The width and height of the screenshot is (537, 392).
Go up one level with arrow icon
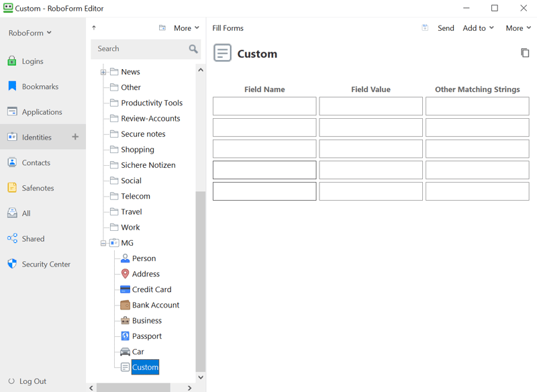pyautogui.click(x=94, y=28)
